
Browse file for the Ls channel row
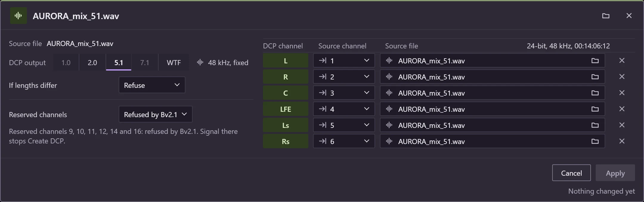pyautogui.click(x=595, y=125)
